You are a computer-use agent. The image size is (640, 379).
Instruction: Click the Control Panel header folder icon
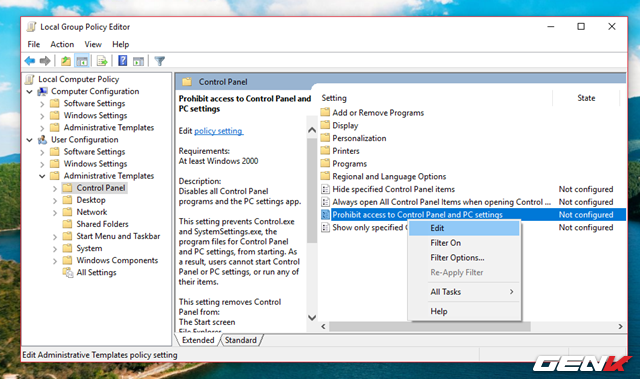(x=187, y=82)
